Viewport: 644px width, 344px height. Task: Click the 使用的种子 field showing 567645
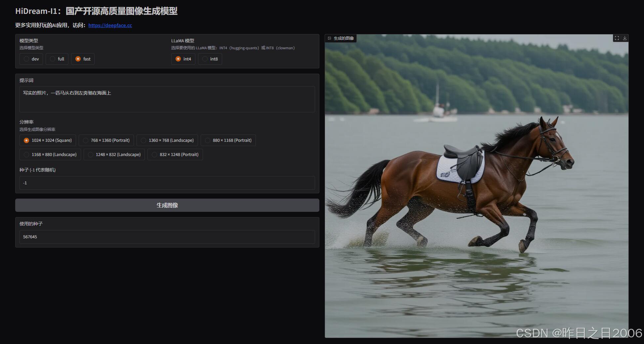(x=167, y=237)
